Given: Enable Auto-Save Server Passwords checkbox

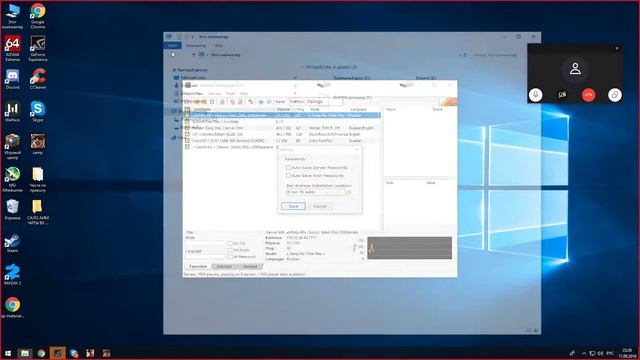Looking at the screenshot, I should click(x=288, y=168).
